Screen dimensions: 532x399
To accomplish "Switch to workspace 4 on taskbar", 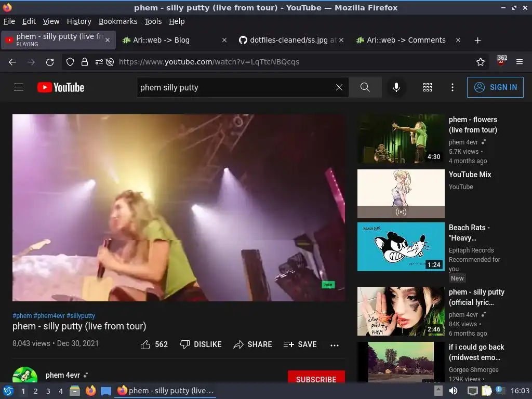I will click(x=61, y=391).
